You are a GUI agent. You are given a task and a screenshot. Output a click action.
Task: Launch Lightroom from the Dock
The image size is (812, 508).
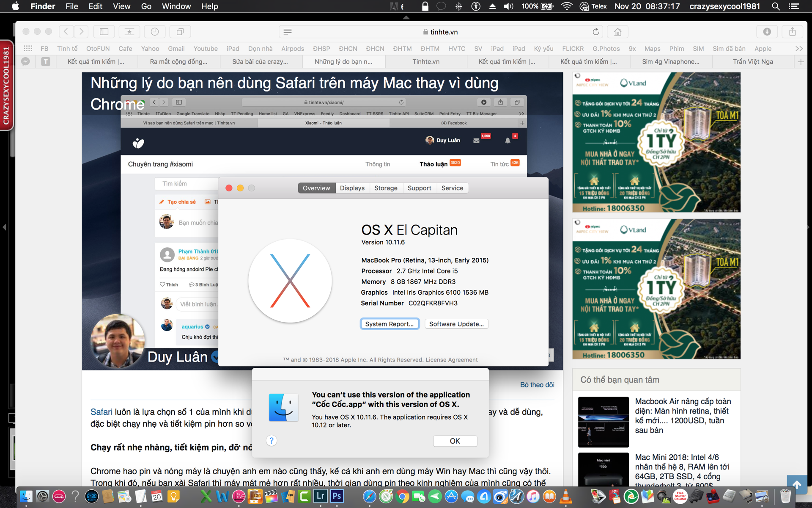tap(321, 496)
